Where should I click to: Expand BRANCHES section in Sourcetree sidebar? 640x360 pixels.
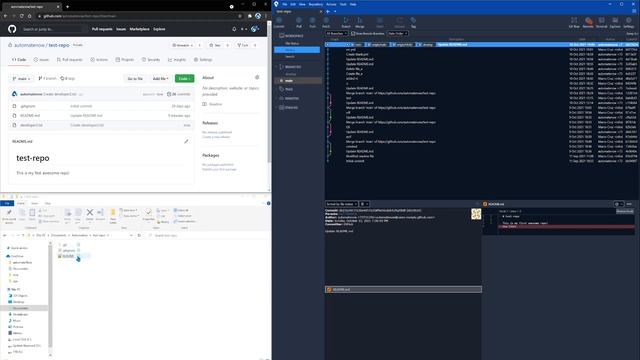[277, 67]
